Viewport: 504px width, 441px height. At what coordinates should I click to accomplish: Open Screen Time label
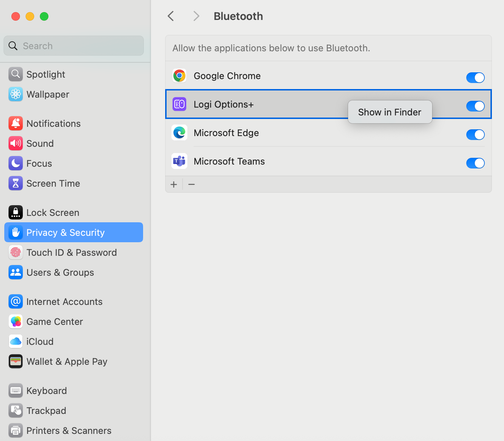[x=53, y=183]
